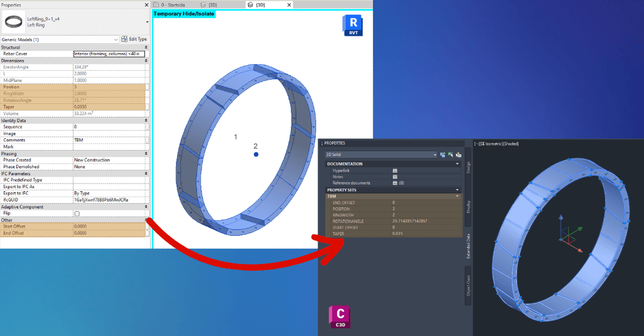Open the Reference documents icon

click(x=395, y=183)
